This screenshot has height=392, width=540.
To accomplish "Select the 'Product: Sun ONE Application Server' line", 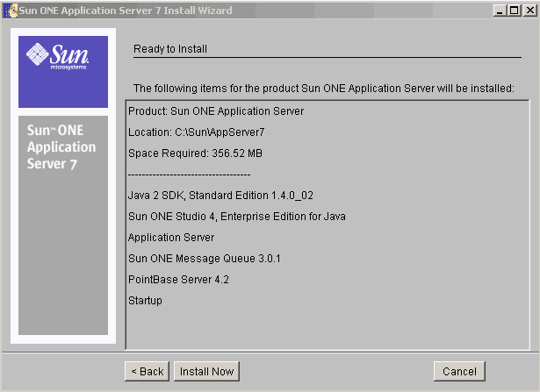I will point(216,111).
